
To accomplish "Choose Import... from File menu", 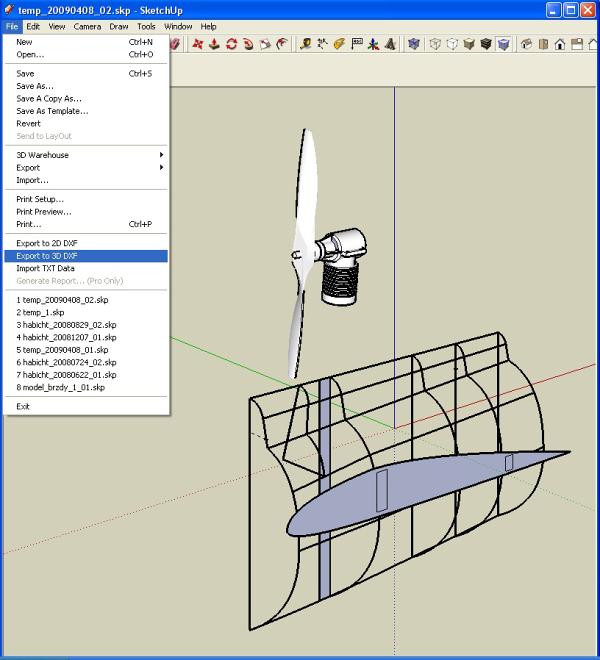I will (x=86, y=180).
